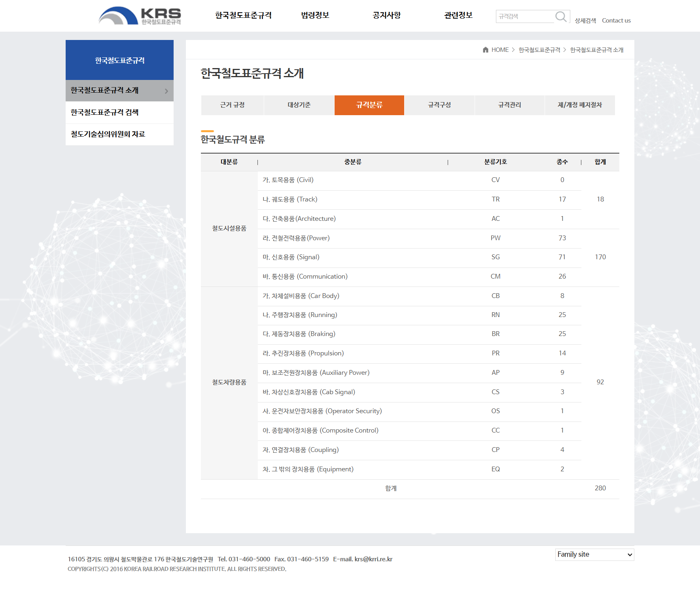Open 철도기술심의위원회 자료 in sidebar

pos(108,134)
